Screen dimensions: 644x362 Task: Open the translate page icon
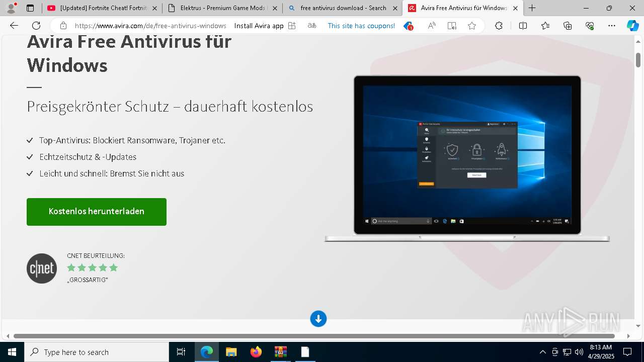(312, 26)
